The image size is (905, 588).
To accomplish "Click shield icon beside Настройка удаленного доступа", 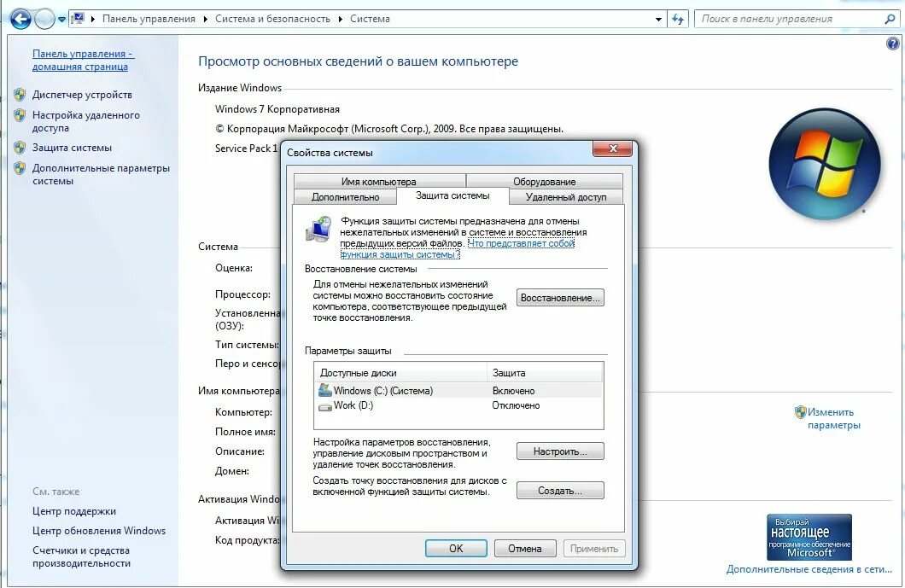I will tap(20, 115).
